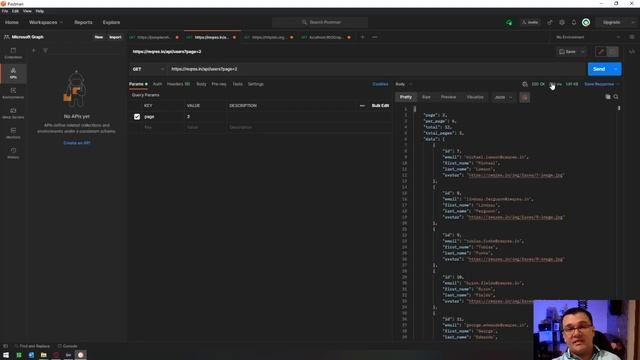Close the localhost request tab

click(349, 37)
